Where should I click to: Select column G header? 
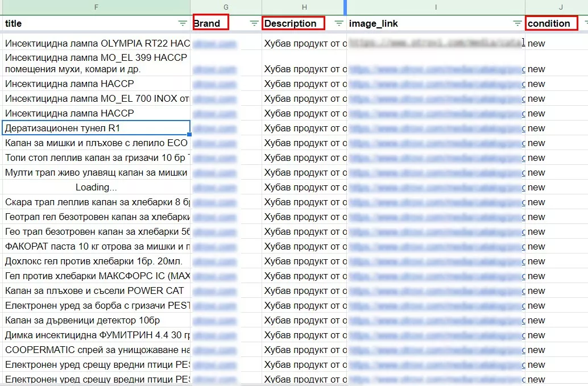226,7
